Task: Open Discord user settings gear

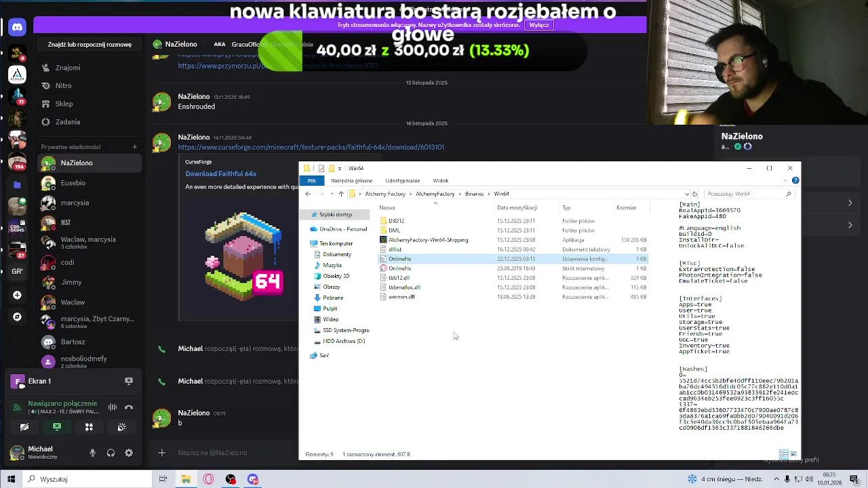Action: point(129,453)
